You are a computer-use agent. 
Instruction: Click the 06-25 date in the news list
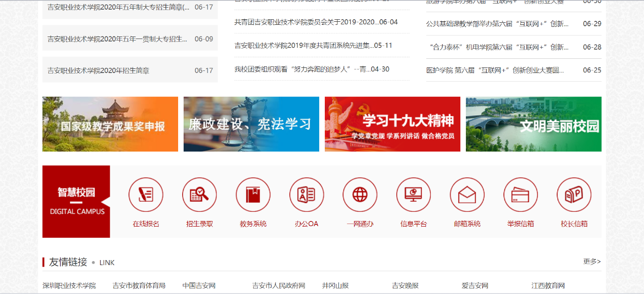(592, 70)
